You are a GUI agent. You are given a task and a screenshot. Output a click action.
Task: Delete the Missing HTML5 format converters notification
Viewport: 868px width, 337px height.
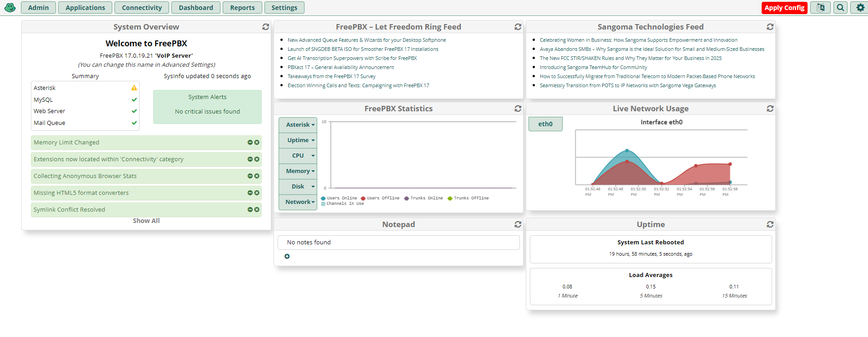(x=257, y=193)
